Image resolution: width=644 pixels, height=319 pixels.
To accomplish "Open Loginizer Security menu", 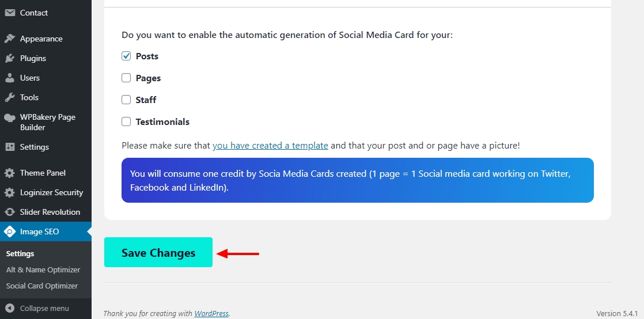I will point(46,192).
